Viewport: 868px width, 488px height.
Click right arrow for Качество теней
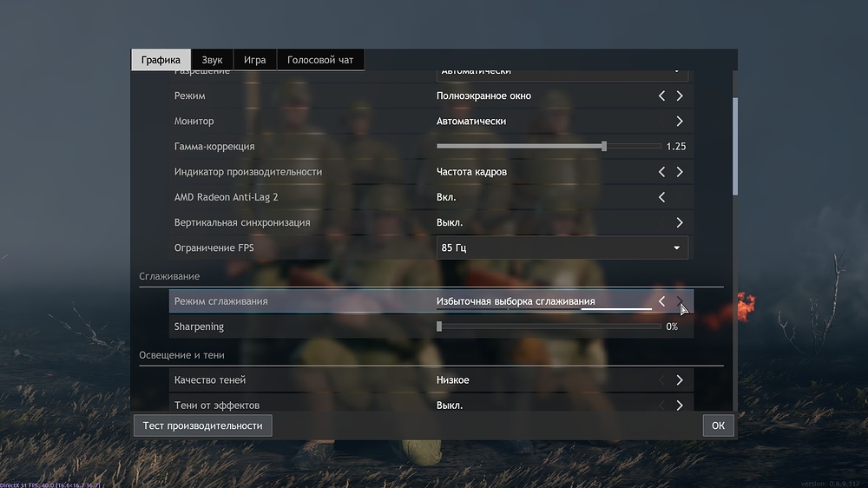[680, 380]
